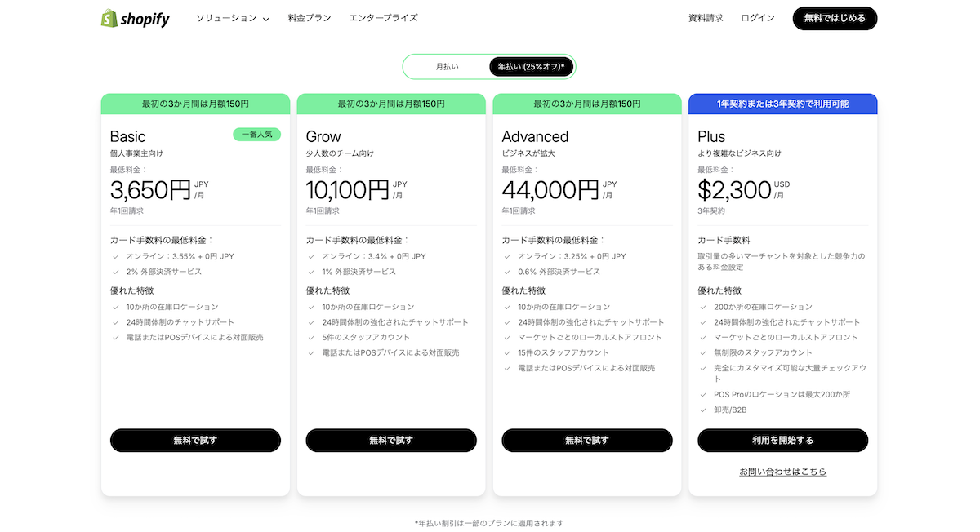Click オンライン：3.55% + 0円 JPY
This screenshot has width=980, height=532.
[180, 256]
